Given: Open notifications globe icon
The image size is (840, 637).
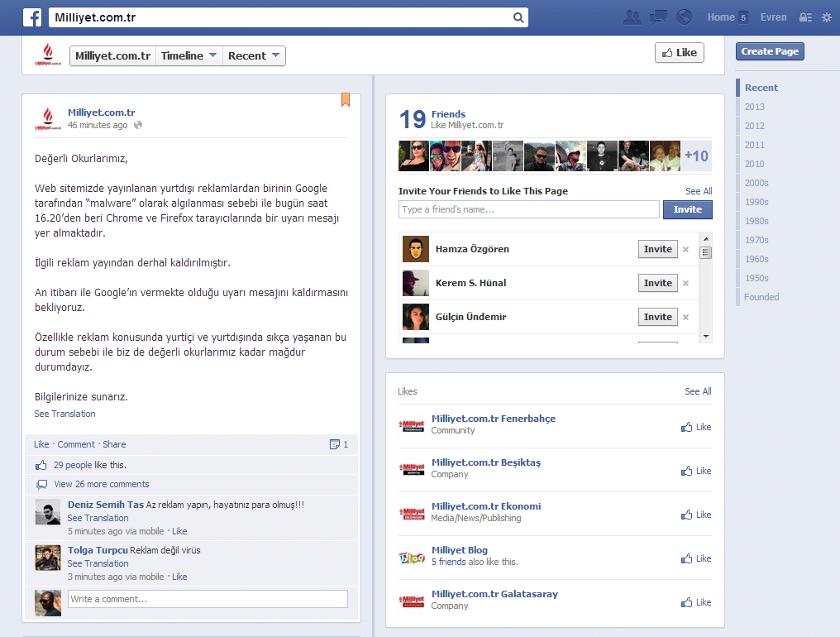Looking at the screenshot, I should coord(684,17).
